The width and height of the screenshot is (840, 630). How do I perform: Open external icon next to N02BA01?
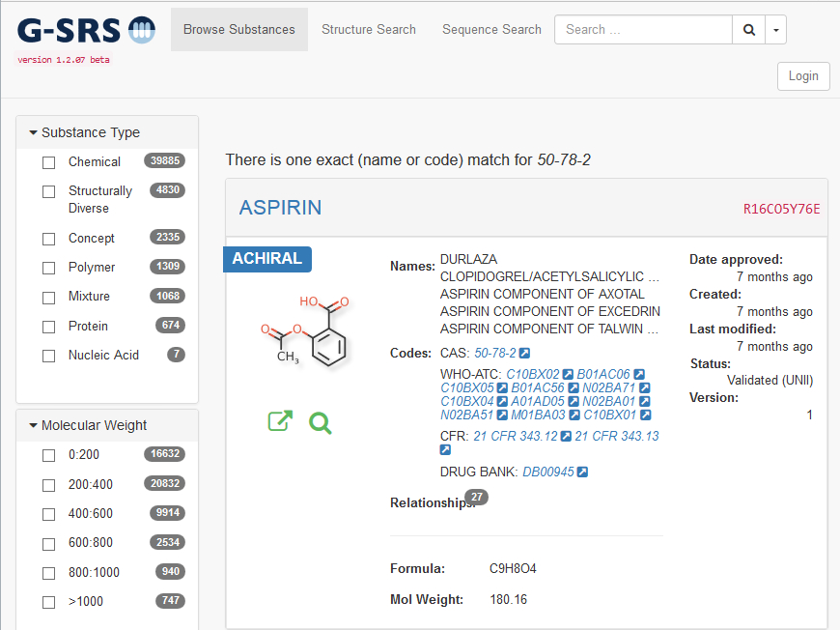[644, 401]
